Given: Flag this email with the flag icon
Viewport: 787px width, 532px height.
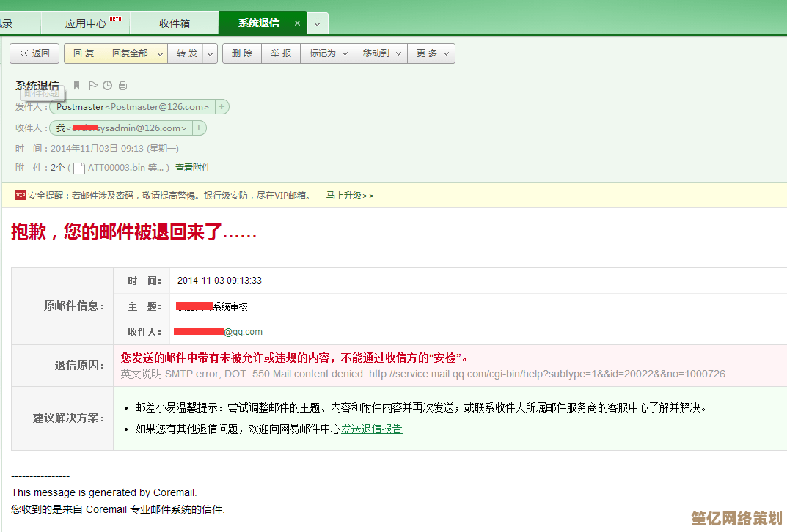Looking at the screenshot, I should 93,86.
